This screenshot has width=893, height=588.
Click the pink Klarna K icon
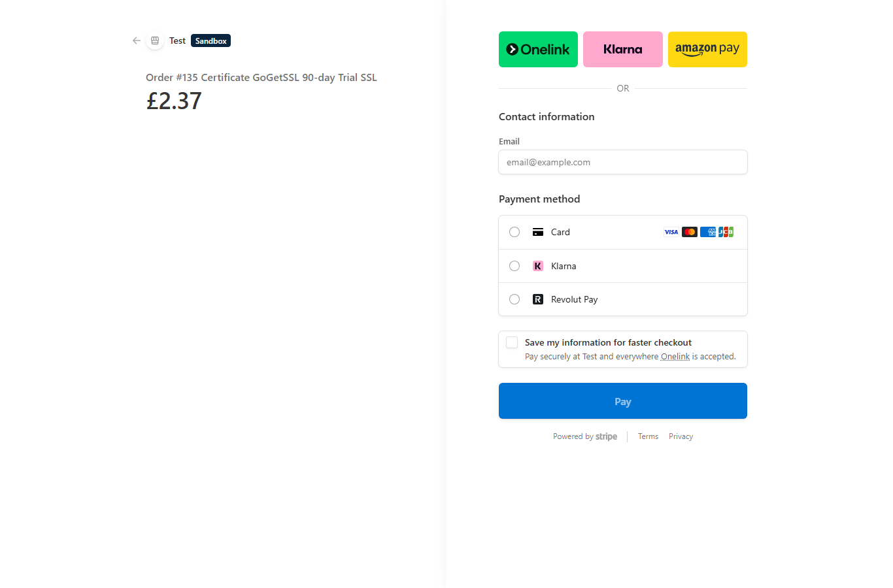point(538,266)
